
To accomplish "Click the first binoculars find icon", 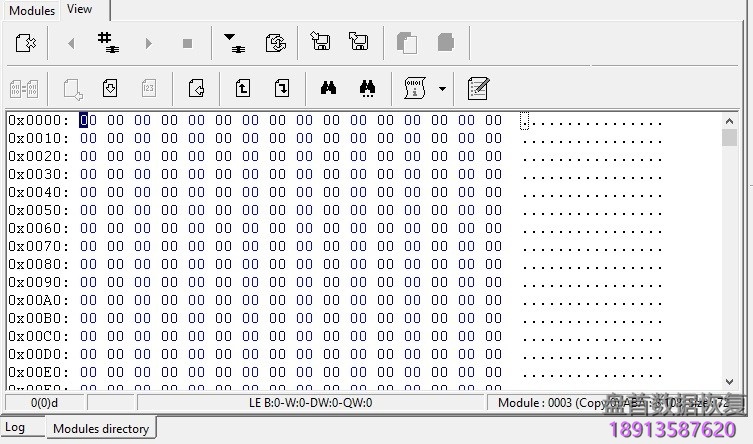I will pyautogui.click(x=327, y=88).
